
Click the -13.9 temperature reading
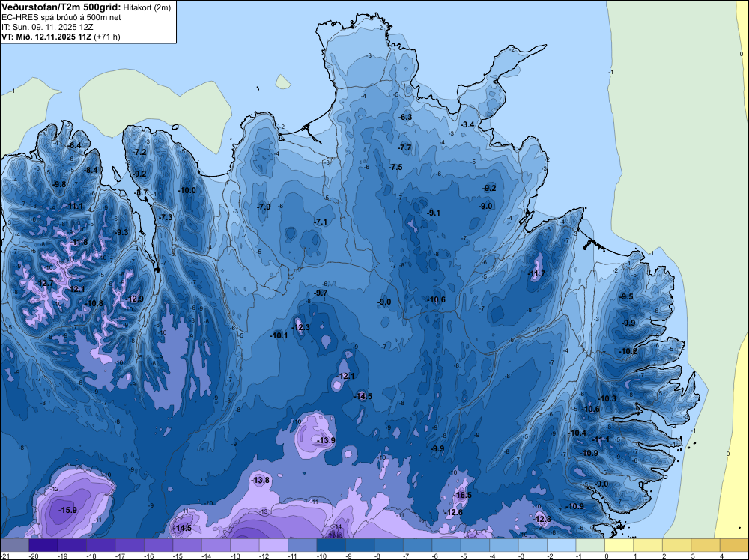tap(327, 440)
